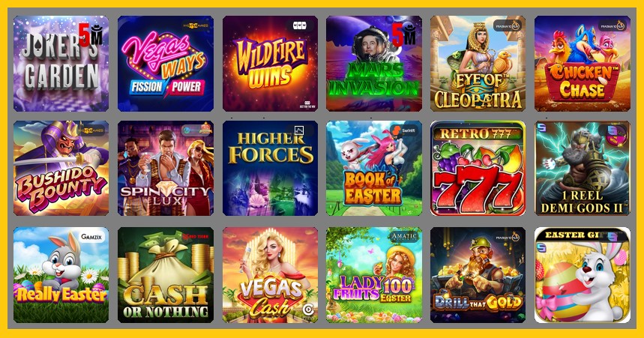Open the Joker's Garden game tile
The image size is (644, 338).
click(x=61, y=64)
